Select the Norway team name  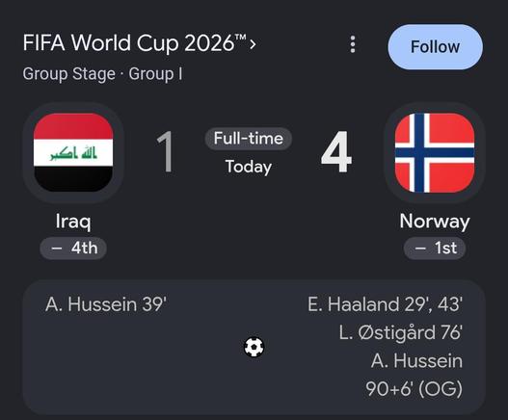(x=435, y=222)
